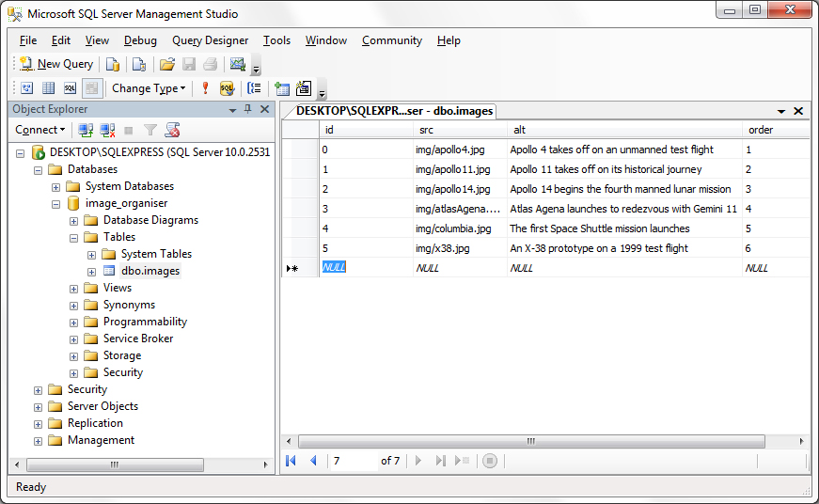The width and height of the screenshot is (819, 504).
Task: Expand the Programmability folder
Action: tap(73, 323)
